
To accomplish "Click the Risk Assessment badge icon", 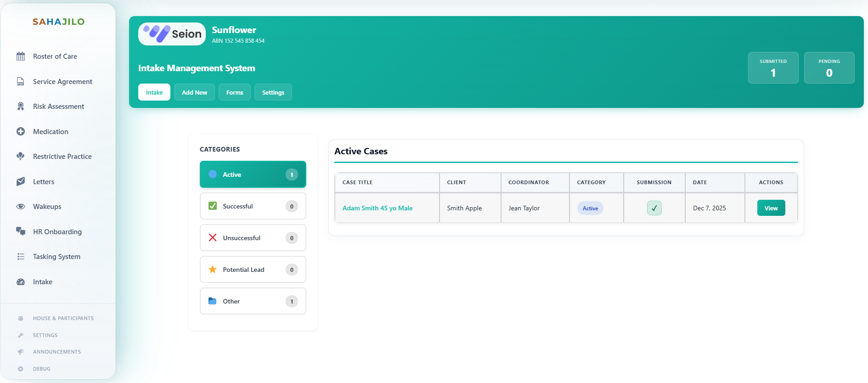I will tap(21, 107).
